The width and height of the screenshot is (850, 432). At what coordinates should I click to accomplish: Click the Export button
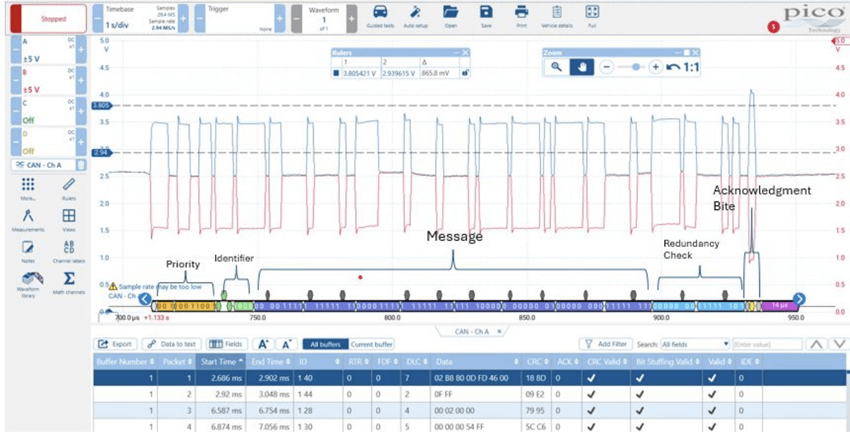(117, 343)
